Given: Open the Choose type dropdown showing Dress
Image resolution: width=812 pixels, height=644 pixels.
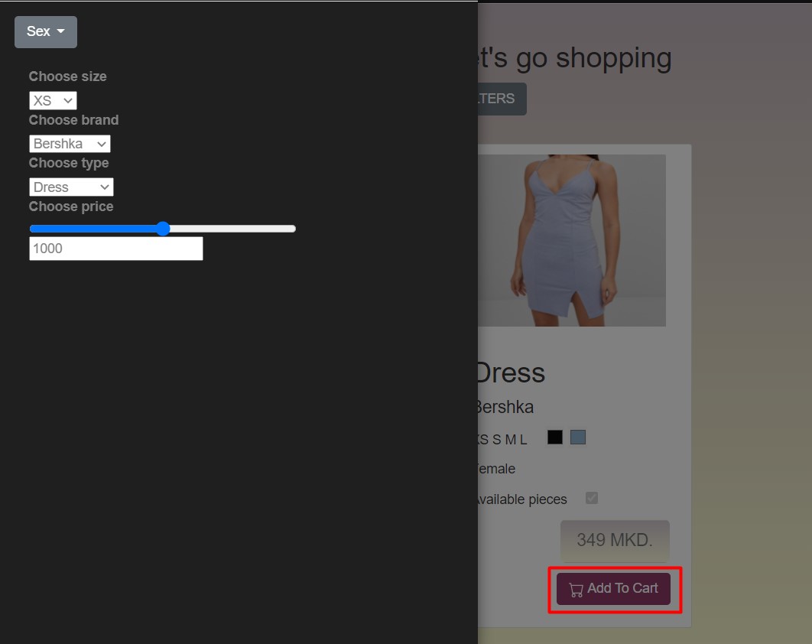Looking at the screenshot, I should [71, 187].
